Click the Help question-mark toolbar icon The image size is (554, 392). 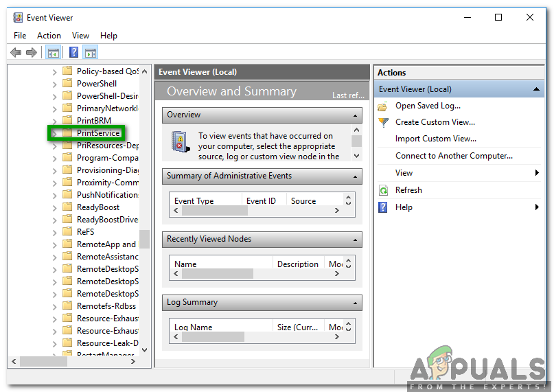coord(73,53)
